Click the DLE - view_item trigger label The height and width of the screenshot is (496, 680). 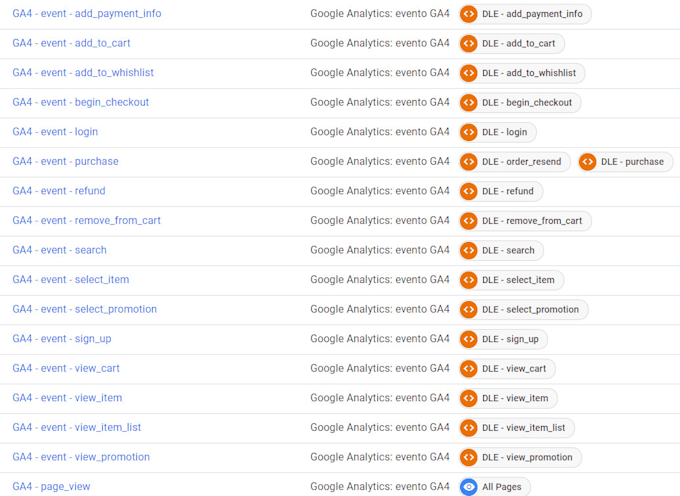[515, 398]
